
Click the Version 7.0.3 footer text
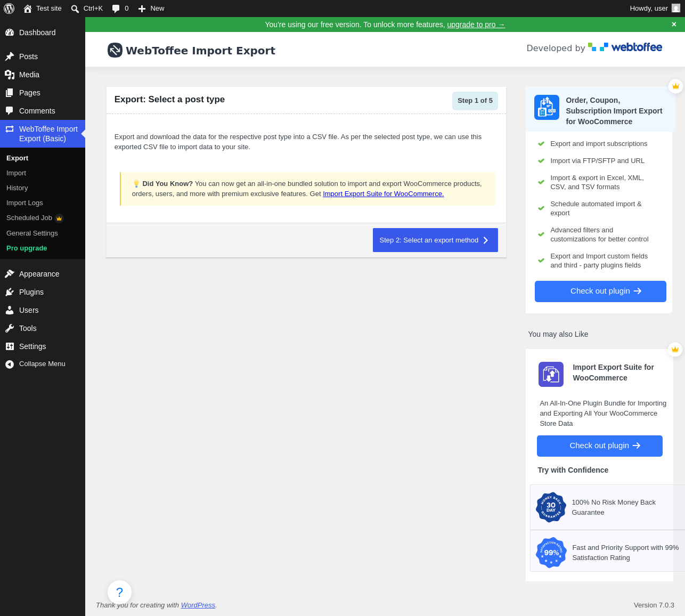654,605
